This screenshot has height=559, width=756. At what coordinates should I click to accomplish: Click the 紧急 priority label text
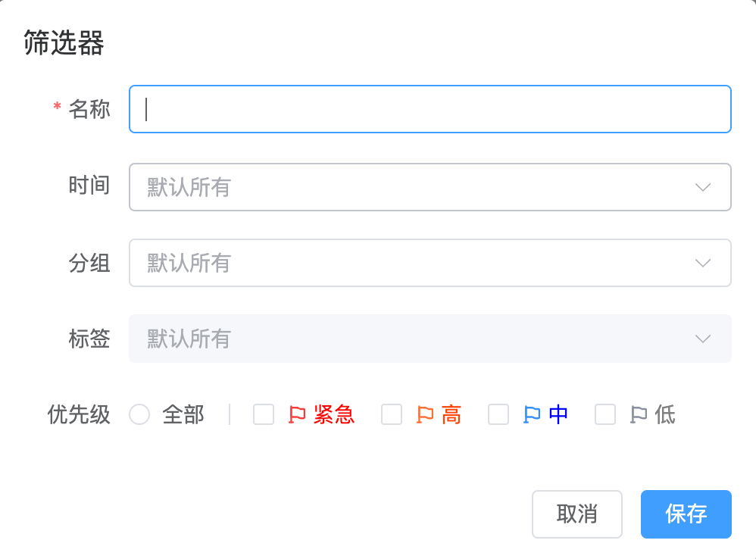click(x=334, y=414)
